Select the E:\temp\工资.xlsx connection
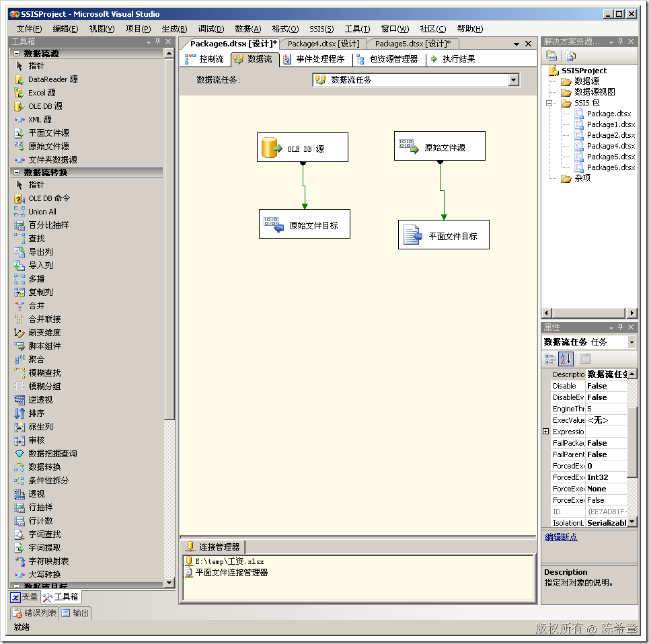This screenshot has height=644, width=649. (225, 561)
